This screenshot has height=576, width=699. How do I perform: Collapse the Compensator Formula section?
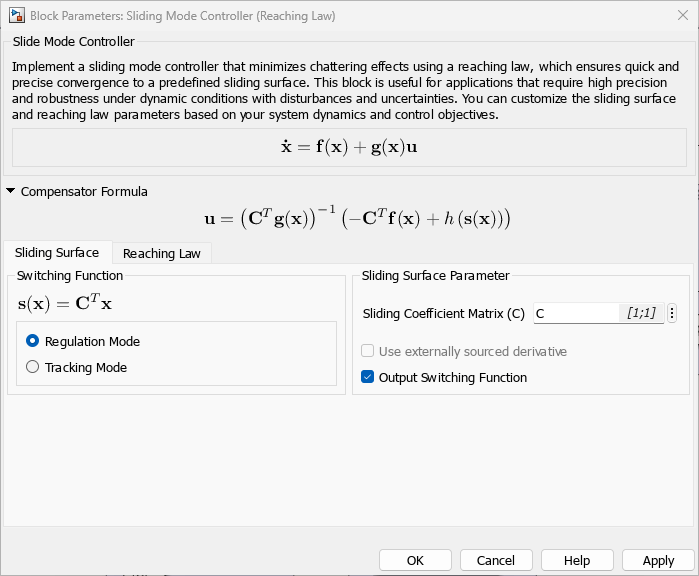click(x=11, y=191)
